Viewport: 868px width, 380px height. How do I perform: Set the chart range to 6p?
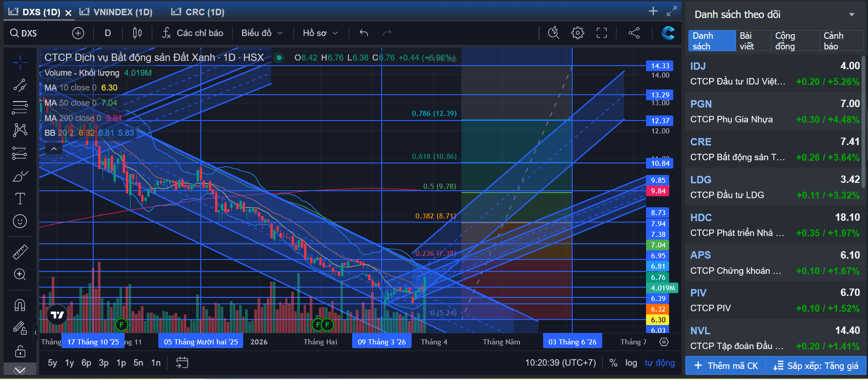click(86, 363)
